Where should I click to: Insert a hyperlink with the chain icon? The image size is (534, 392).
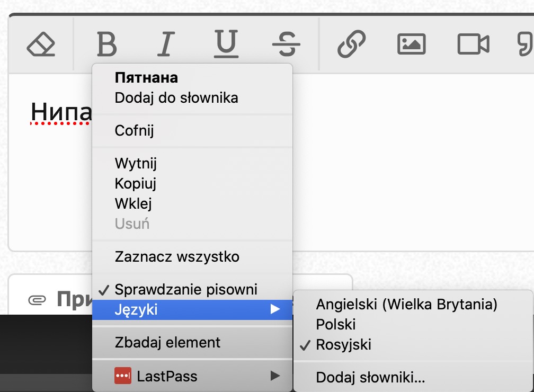click(x=351, y=44)
